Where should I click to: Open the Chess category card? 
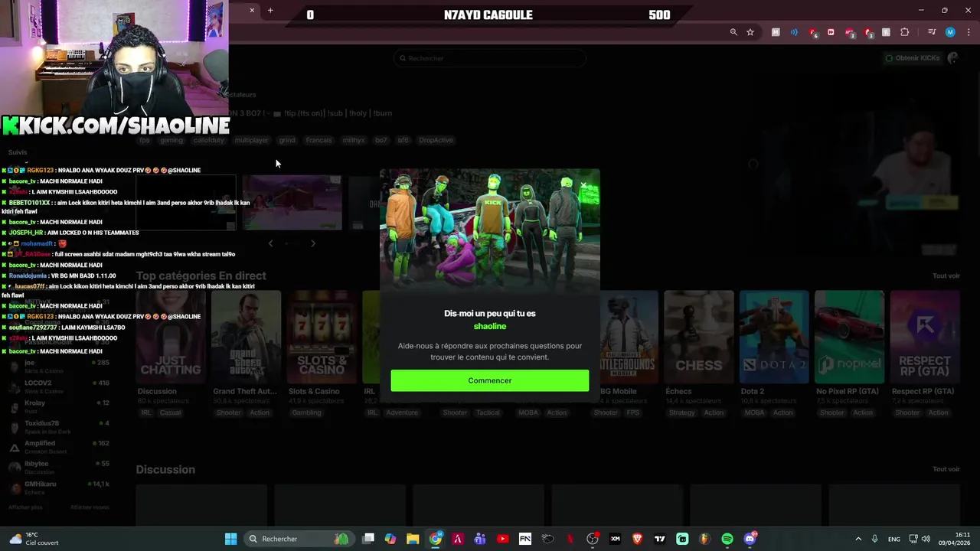[x=699, y=337]
